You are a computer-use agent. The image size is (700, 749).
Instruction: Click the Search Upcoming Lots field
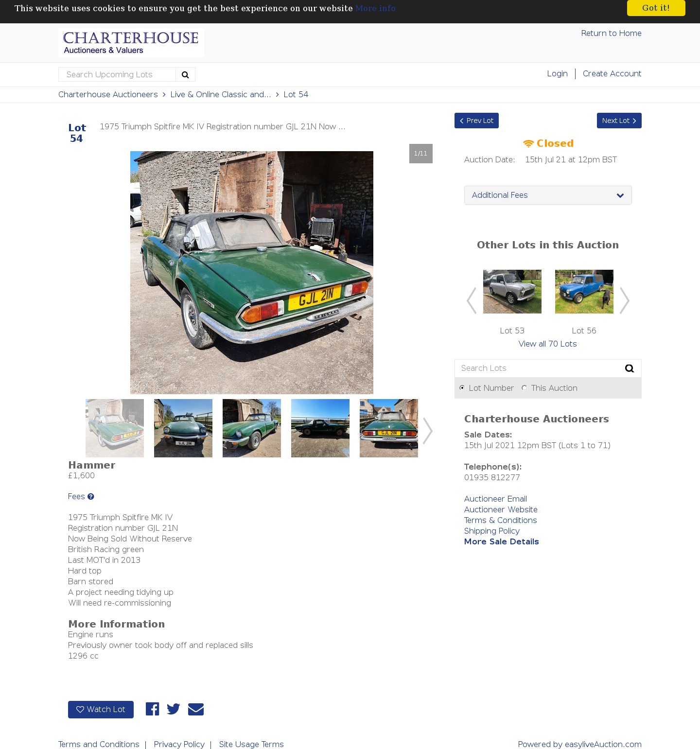[117, 74]
